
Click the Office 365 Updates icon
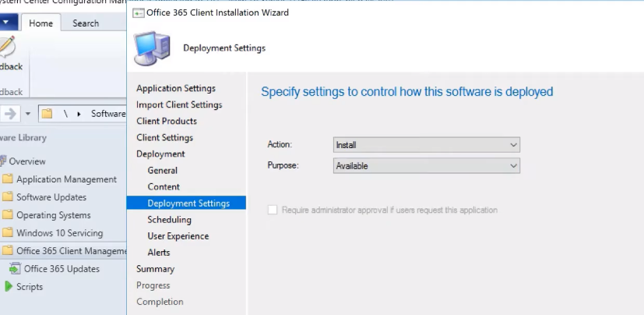coord(15,268)
